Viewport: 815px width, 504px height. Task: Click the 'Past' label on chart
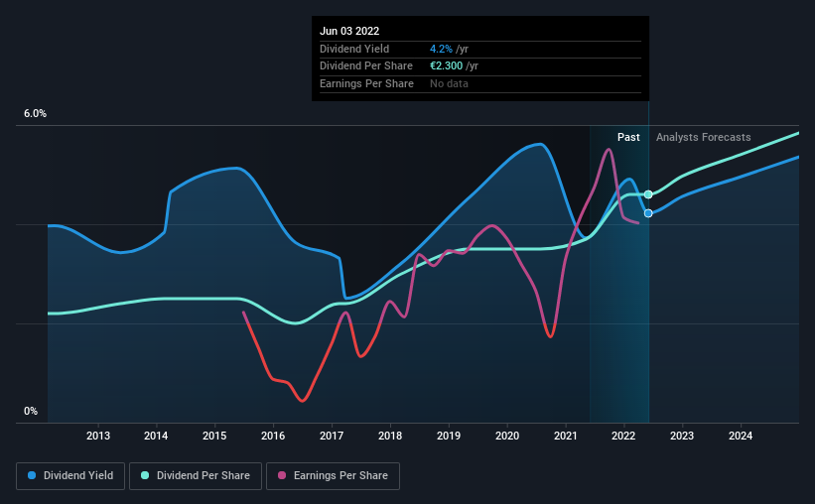628,137
